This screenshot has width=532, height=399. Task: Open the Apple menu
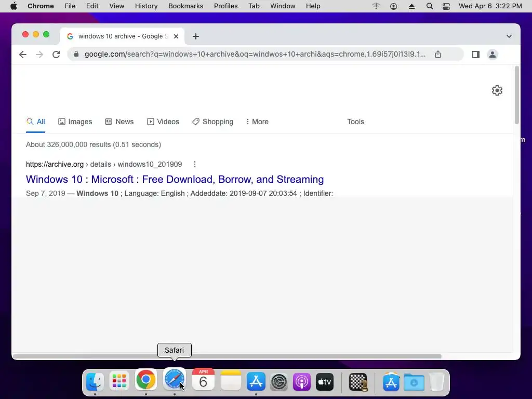[x=14, y=6]
